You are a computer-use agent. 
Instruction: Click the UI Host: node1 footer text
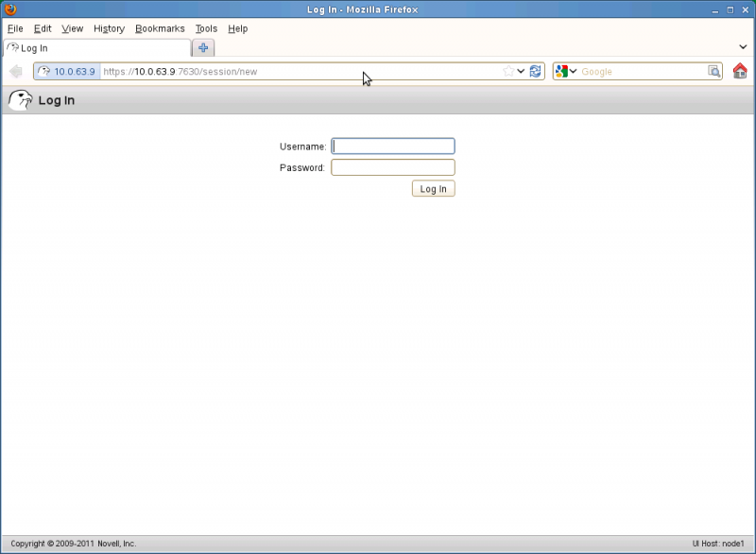click(718, 544)
